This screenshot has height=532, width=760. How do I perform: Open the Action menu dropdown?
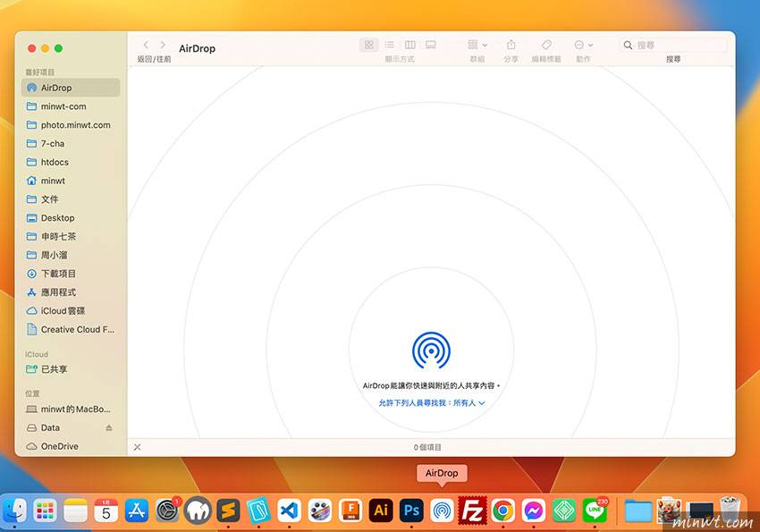coord(583,45)
